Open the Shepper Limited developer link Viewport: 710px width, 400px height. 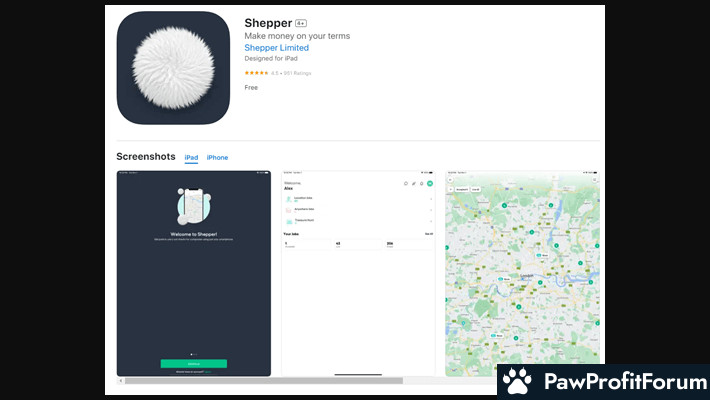(276, 48)
